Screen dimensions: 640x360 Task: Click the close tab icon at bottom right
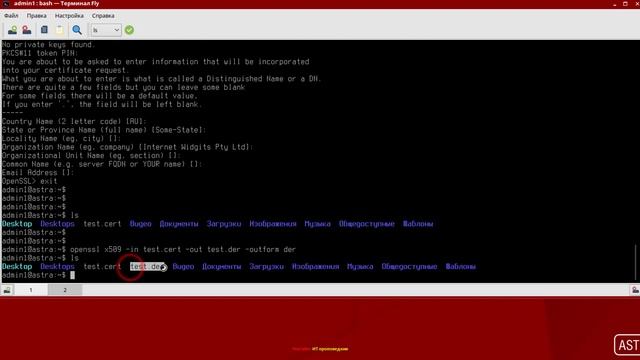[635, 290]
